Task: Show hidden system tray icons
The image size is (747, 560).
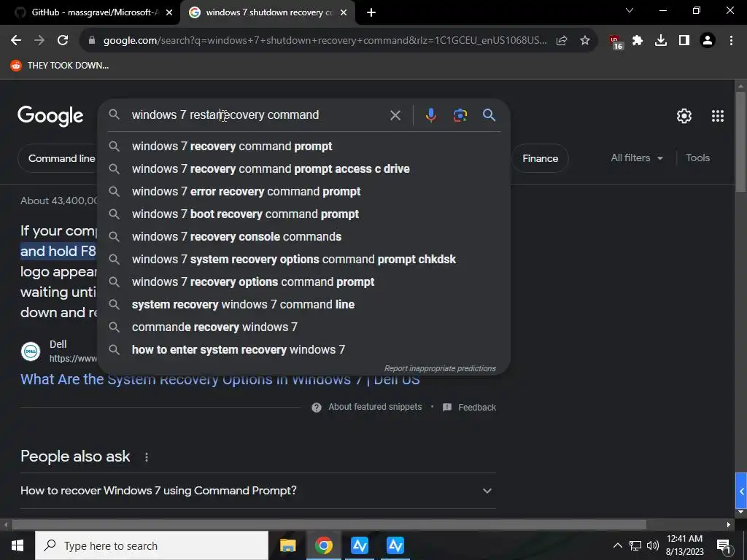Action: click(x=617, y=545)
